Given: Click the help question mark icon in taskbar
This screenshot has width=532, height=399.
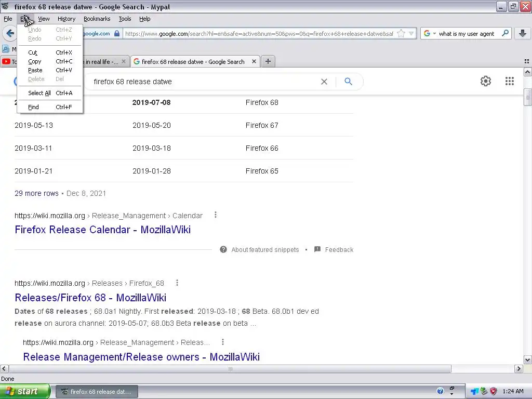Looking at the screenshot, I should (x=440, y=391).
